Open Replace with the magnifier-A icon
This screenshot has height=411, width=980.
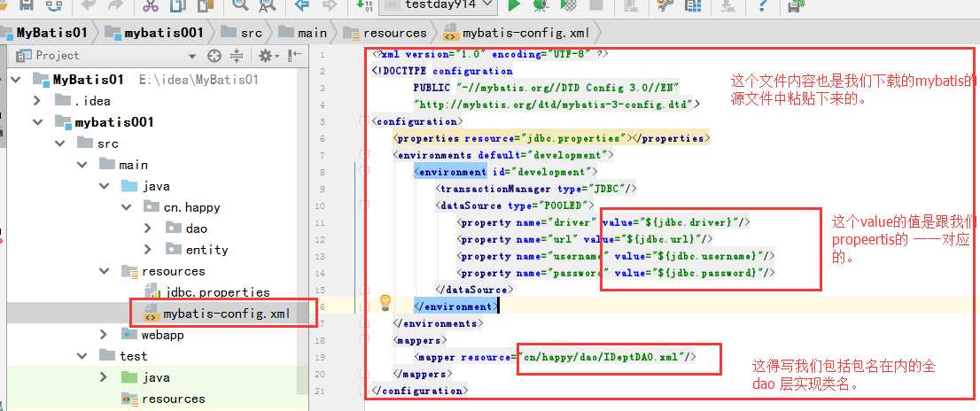tap(267, 5)
